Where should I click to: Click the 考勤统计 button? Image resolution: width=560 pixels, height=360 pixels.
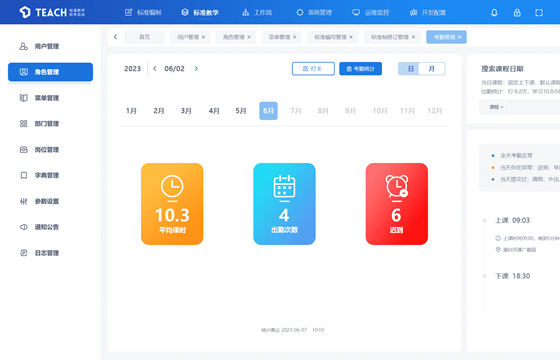click(360, 69)
